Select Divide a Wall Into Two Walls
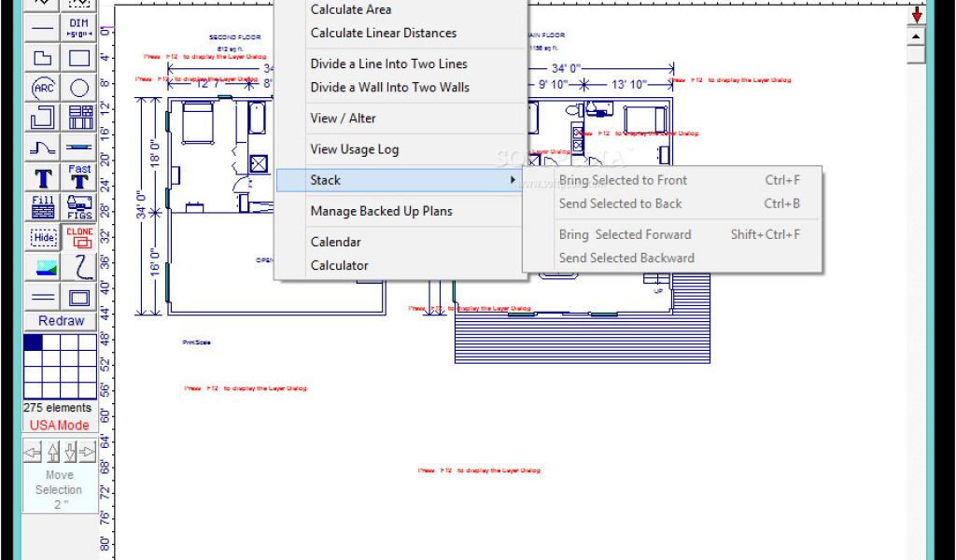Image resolution: width=956 pixels, height=560 pixels. [389, 87]
